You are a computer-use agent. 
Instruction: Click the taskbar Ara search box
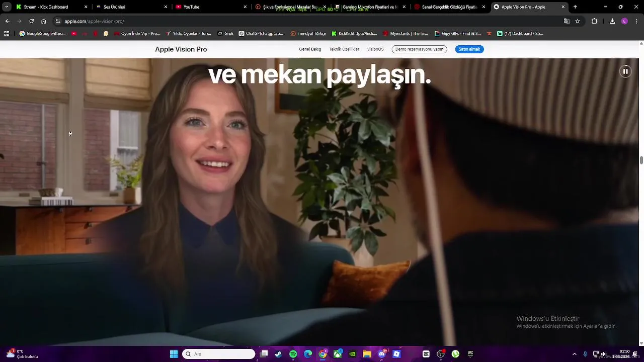coord(219,354)
